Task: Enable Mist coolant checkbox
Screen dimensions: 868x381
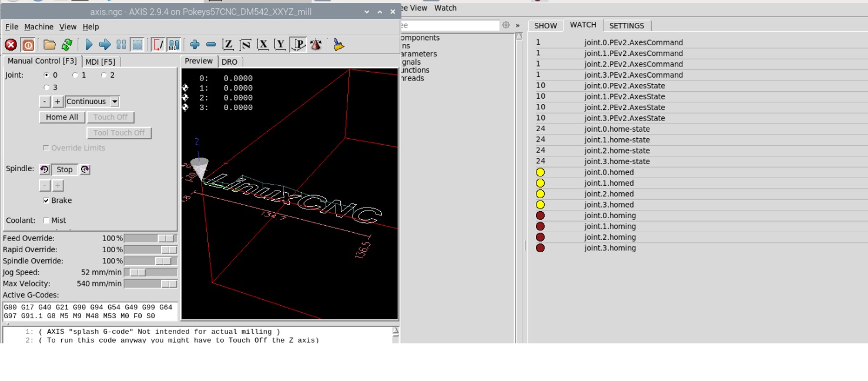Action: [46, 220]
